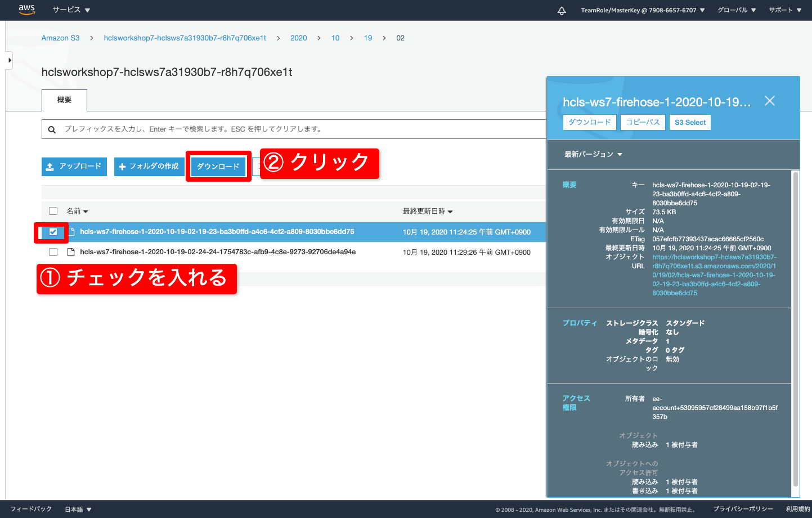The image size is (812, 518).
Task: Click the フォルダの作成 button
Action: (149, 166)
